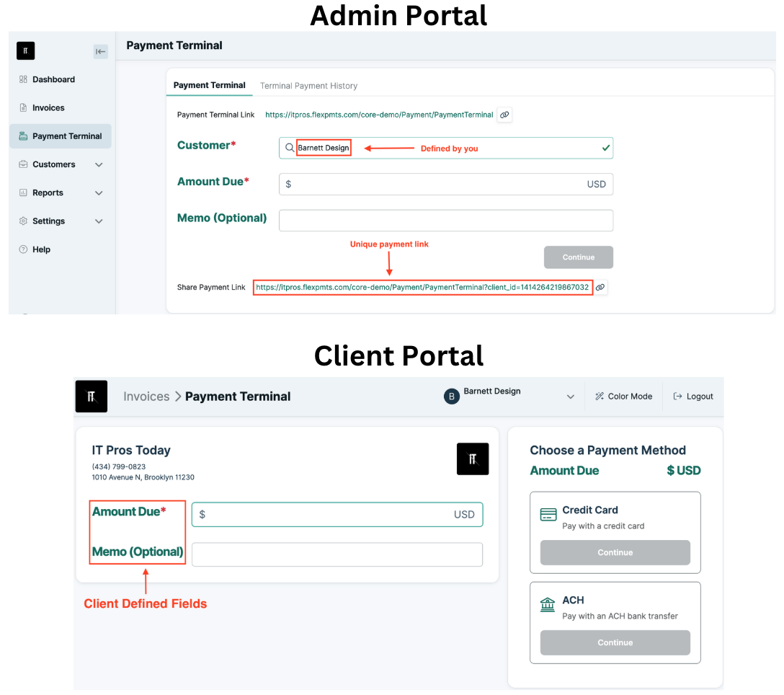Click the Logout button

pos(692,396)
